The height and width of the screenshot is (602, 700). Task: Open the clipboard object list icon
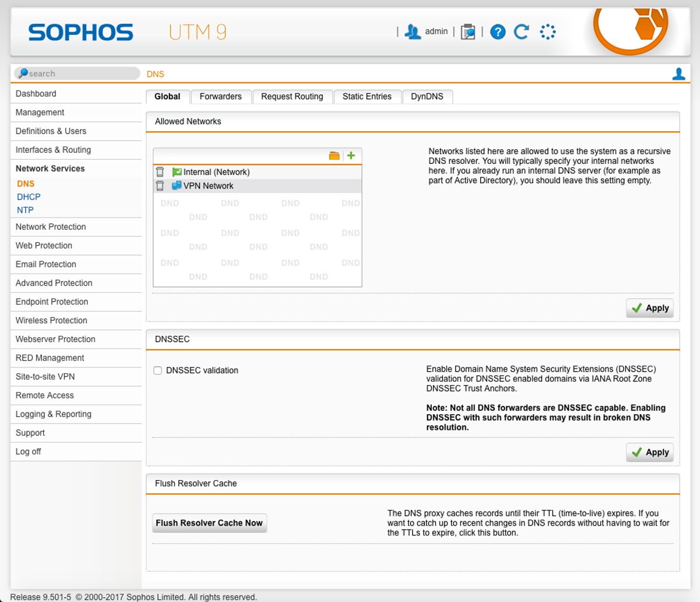pyautogui.click(x=468, y=32)
